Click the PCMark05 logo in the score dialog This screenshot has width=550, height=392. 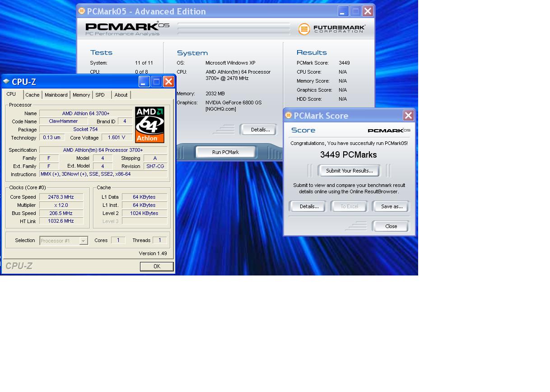[389, 131]
